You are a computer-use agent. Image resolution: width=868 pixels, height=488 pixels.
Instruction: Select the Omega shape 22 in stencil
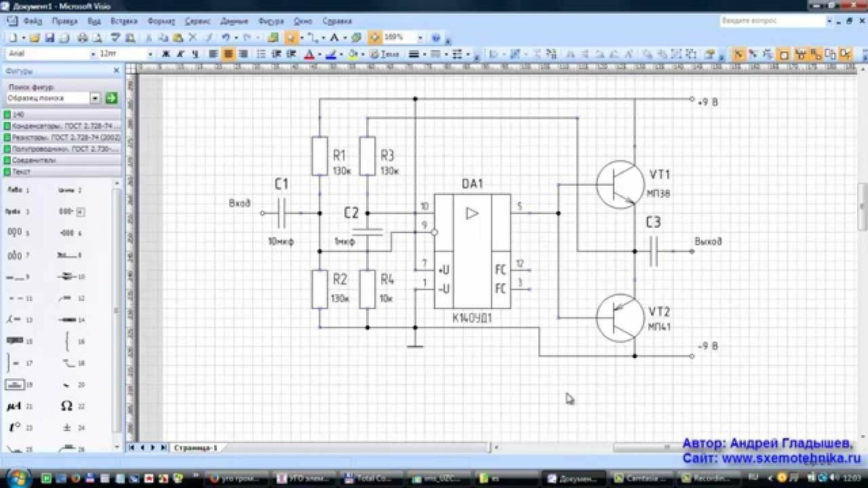(67, 406)
